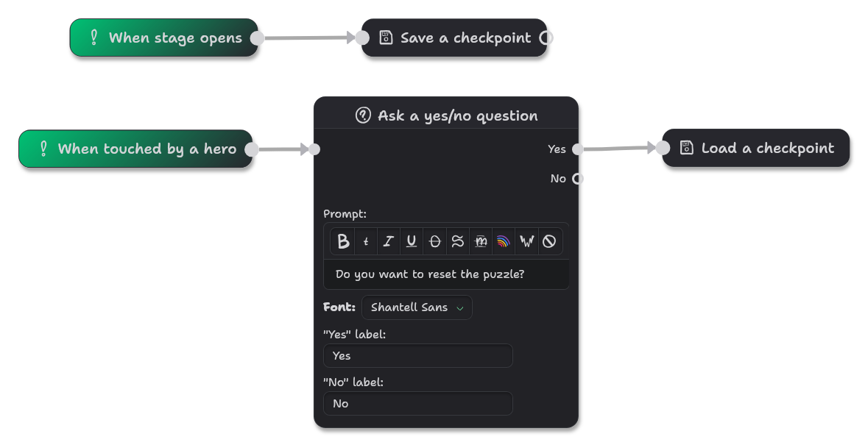Image resolution: width=868 pixels, height=445 pixels.
Task: Click the floppy disk icon on Save a checkpoint
Action: [386, 37]
